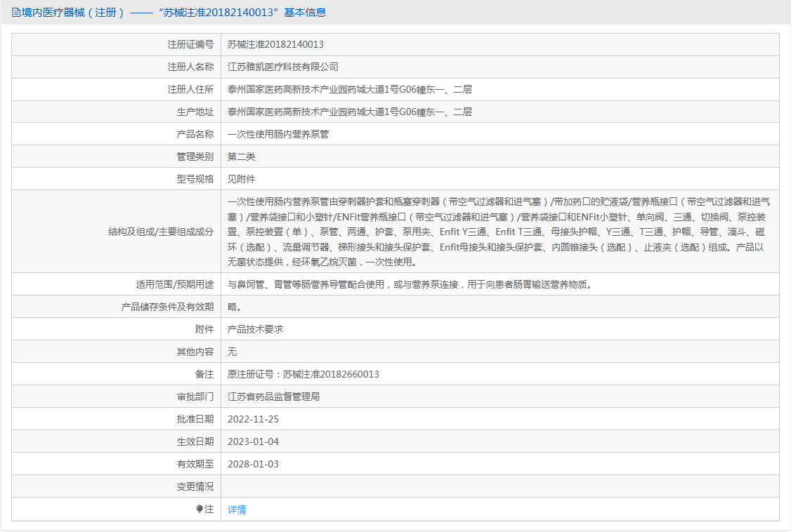Click the structure description paragraph text
The width and height of the screenshot is (791, 532).
tap(498, 232)
